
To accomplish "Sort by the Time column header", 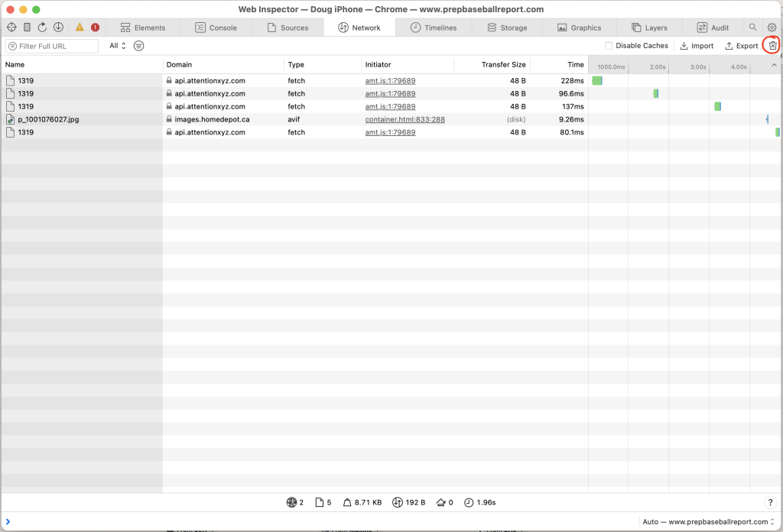I will tap(559, 64).
